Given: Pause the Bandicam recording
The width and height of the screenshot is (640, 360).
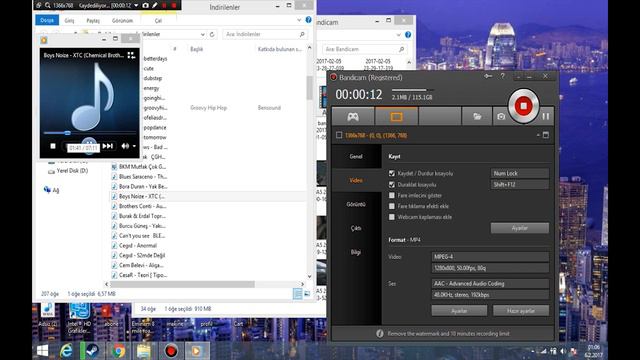Looking at the screenshot, I should 546,117.
